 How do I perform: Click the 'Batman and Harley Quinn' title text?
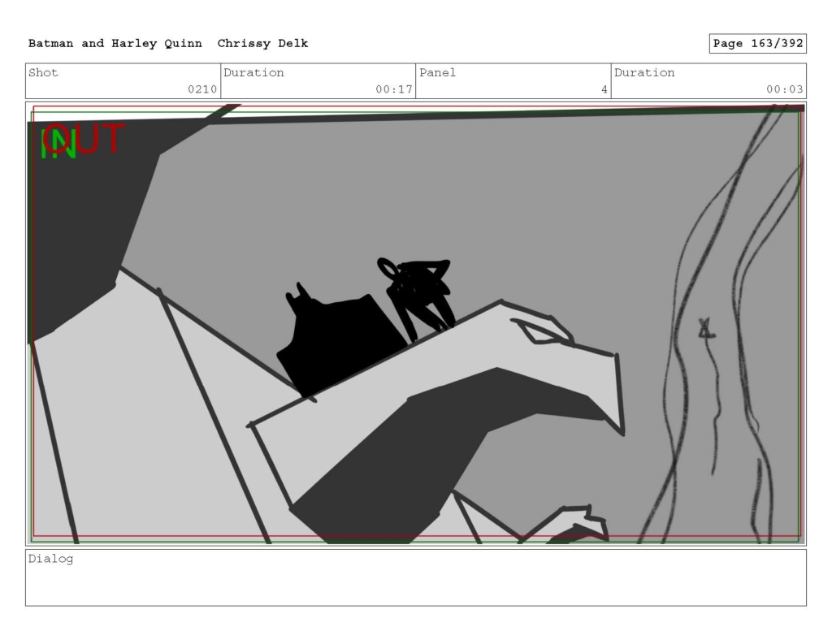(115, 44)
